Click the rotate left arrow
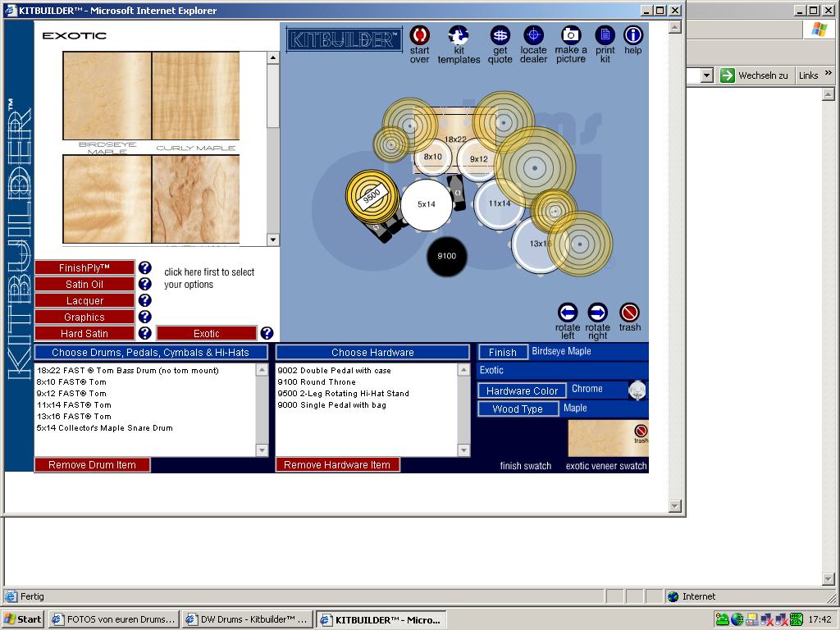Image resolution: width=840 pixels, height=630 pixels. pos(568,313)
